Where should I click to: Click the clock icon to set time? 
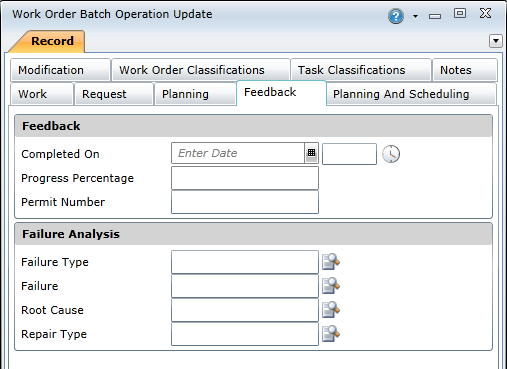[391, 154]
